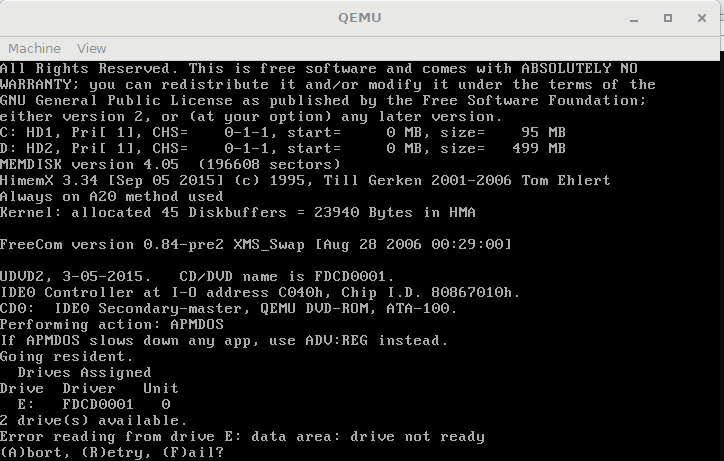
Task: Click the "FreeCom version 0.84-pre2" line
Action: click(x=256, y=244)
